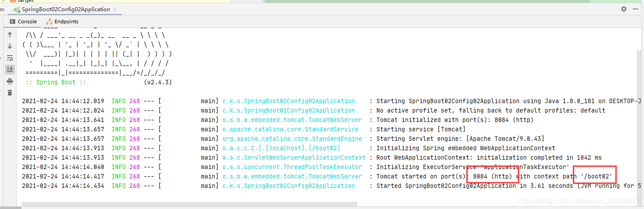Click logger name 'o.apache.catalina.core.StandardService'
This screenshot has height=209, width=644.
click(290, 130)
